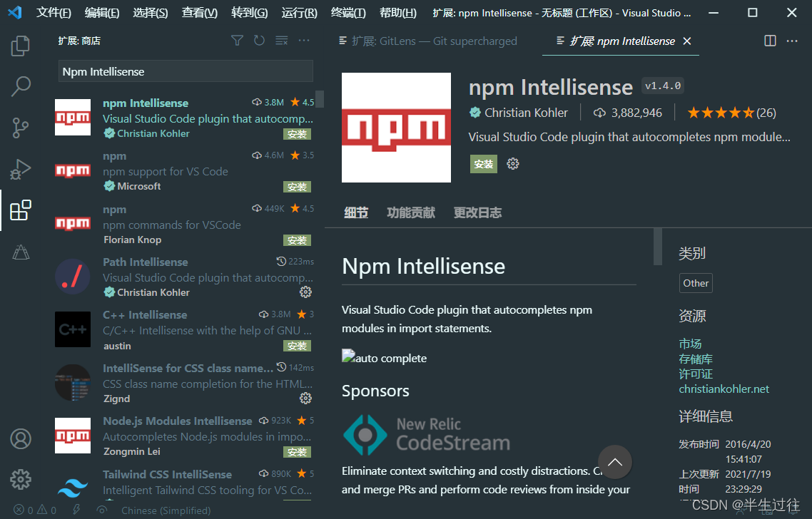The width and height of the screenshot is (812, 519).
Task: Refresh the extensions list
Action: click(x=260, y=41)
